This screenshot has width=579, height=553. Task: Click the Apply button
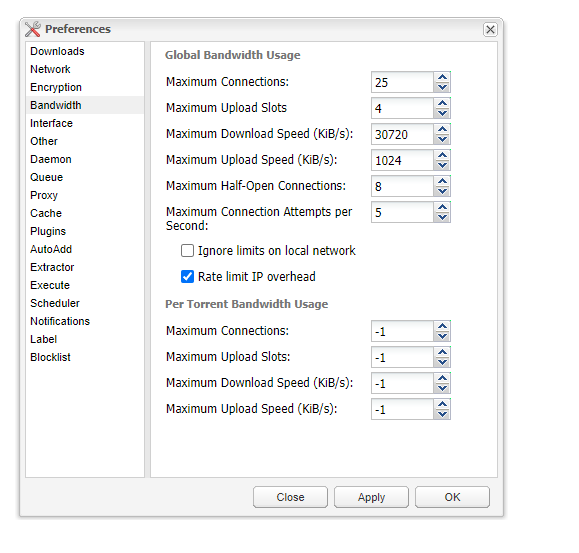(371, 497)
